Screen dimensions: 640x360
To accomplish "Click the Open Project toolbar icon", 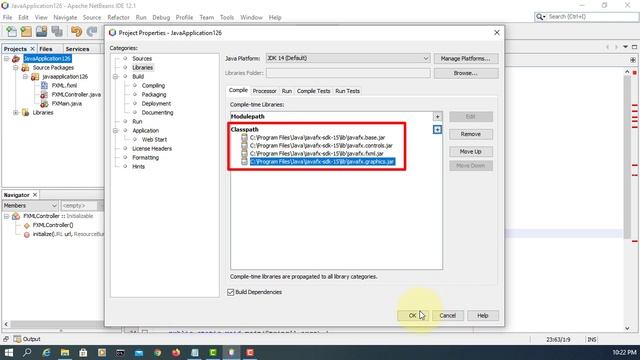I will coord(41,31).
